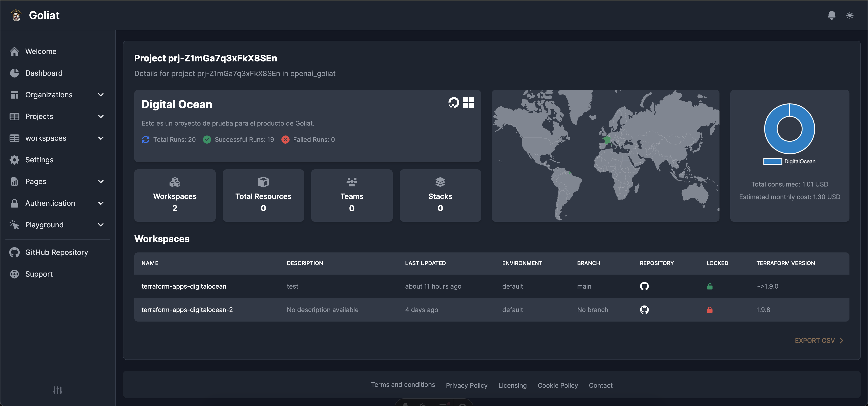Expand the Pages chevron
The height and width of the screenshot is (406, 868).
(101, 182)
